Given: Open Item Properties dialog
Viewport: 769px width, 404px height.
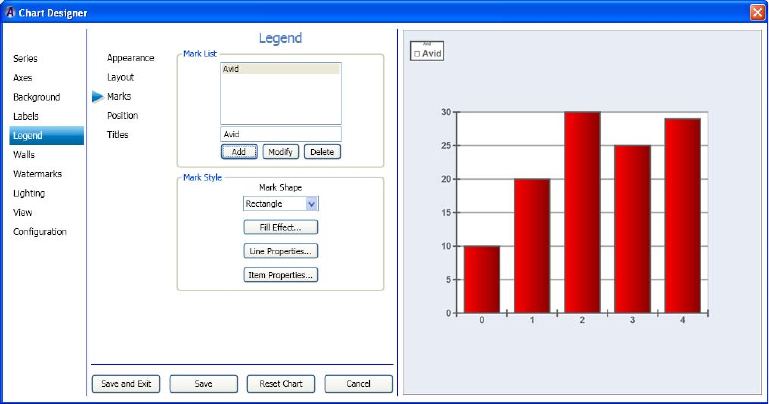Looking at the screenshot, I should (281, 275).
